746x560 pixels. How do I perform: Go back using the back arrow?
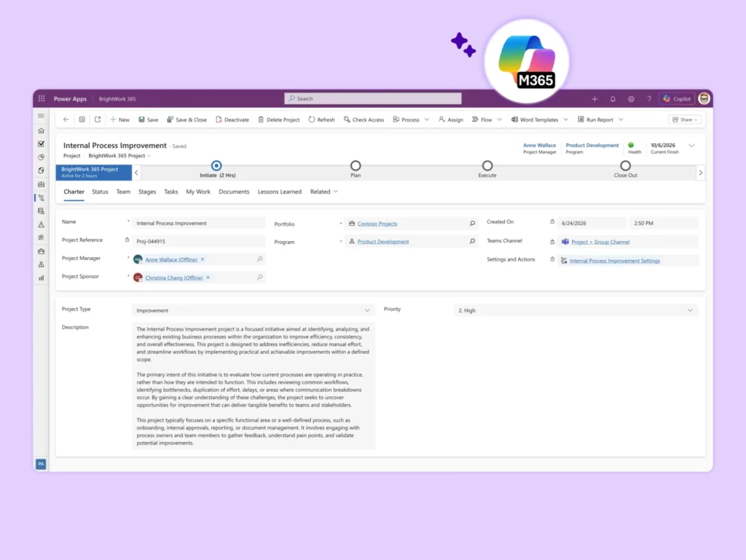tap(66, 119)
